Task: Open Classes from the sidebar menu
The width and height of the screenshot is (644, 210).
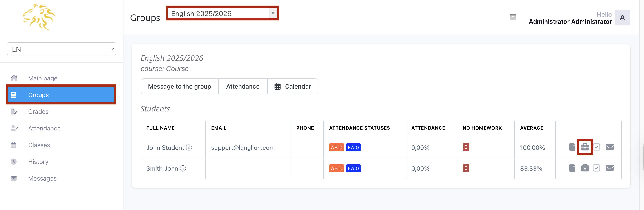Action: [x=39, y=145]
